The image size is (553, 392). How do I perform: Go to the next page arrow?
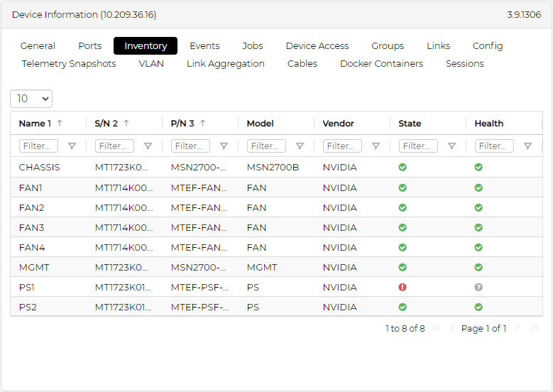pyautogui.click(x=518, y=328)
